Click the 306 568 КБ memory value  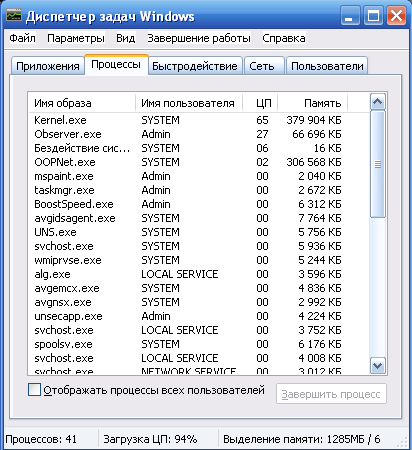point(314,162)
